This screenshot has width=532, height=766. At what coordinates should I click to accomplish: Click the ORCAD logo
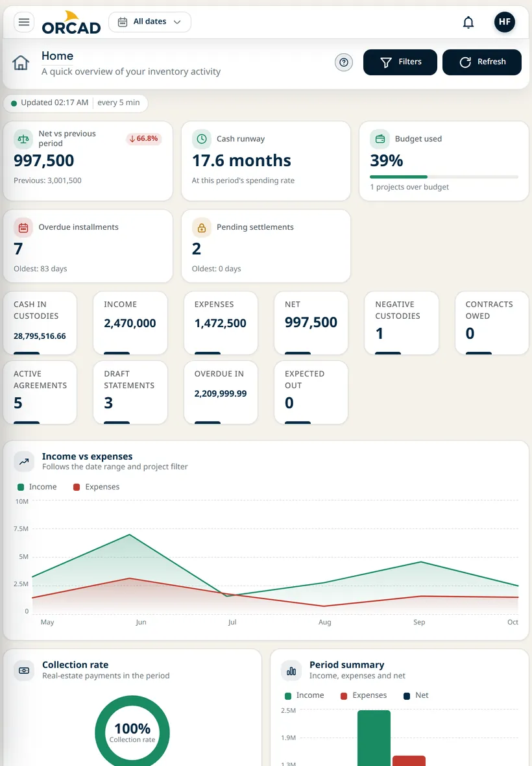(x=71, y=23)
